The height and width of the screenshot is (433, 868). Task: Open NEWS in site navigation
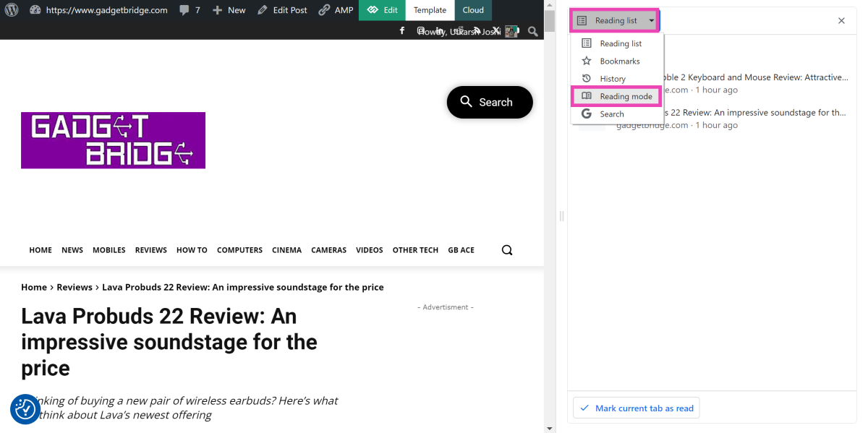coord(72,250)
